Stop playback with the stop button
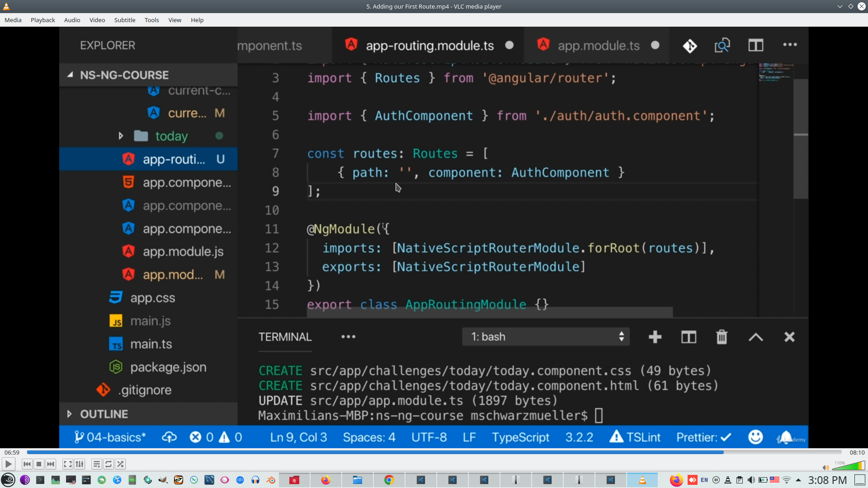The width and height of the screenshot is (868, 488). [39, 464]
